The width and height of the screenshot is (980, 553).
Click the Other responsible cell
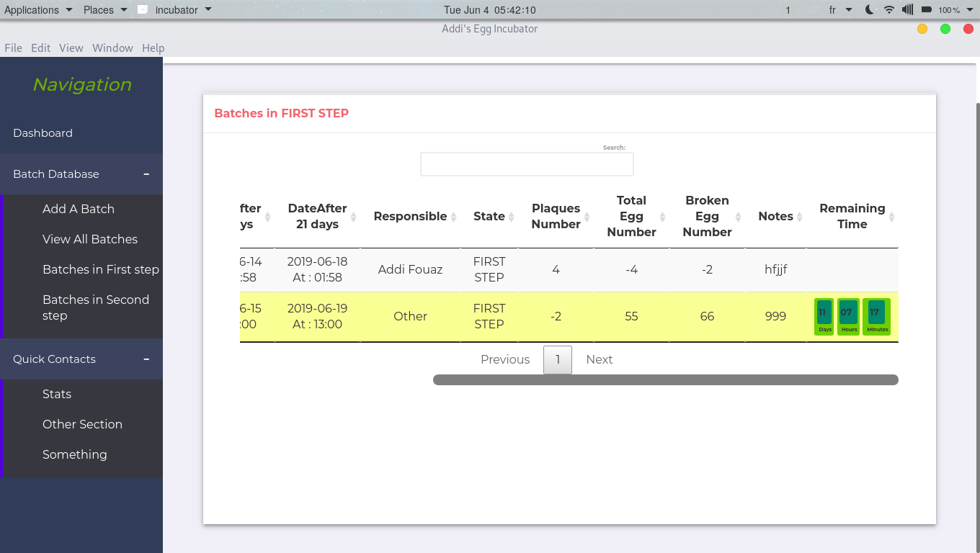[410, 316]
